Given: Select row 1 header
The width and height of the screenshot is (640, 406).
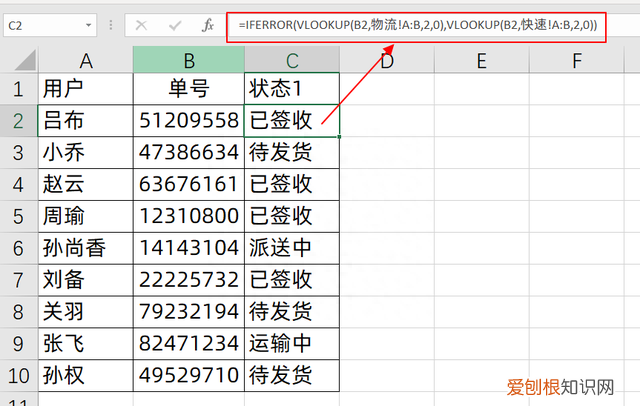Looking at the screenshot, I should point(19,89).
